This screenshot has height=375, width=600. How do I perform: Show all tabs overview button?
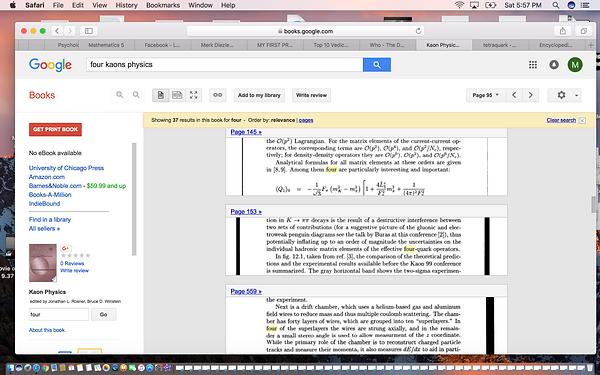pos(584,31)
